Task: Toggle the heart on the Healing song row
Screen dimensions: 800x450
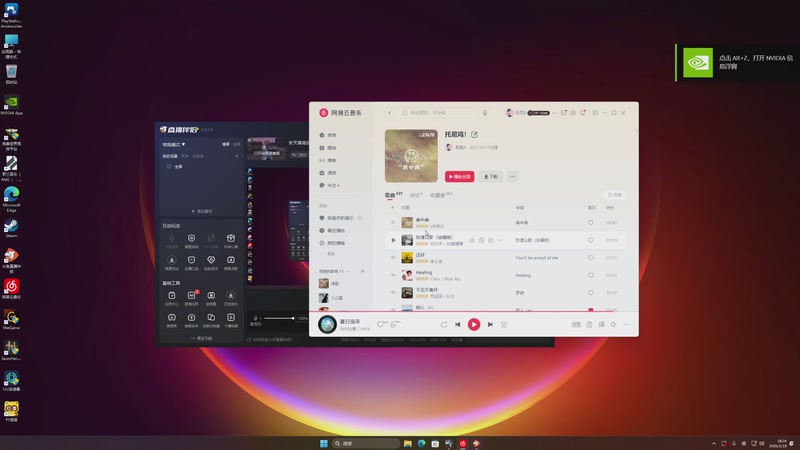Action: pos(591,276)
